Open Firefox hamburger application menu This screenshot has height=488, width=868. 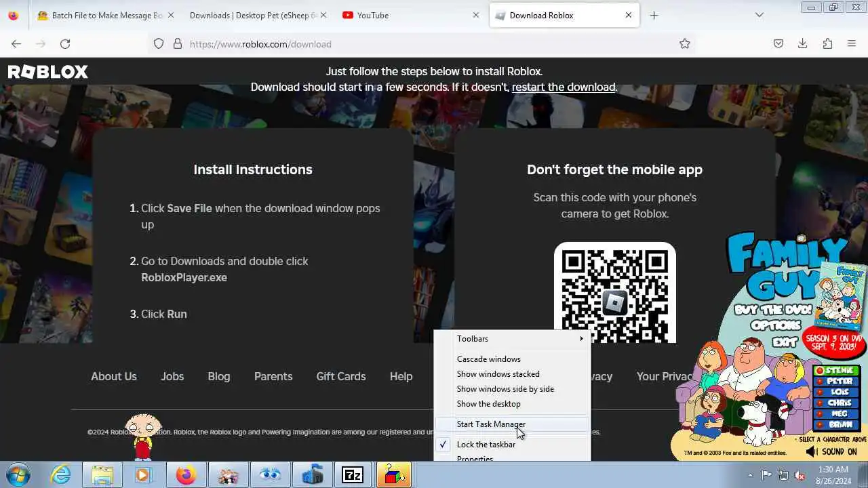click(852, 43)
